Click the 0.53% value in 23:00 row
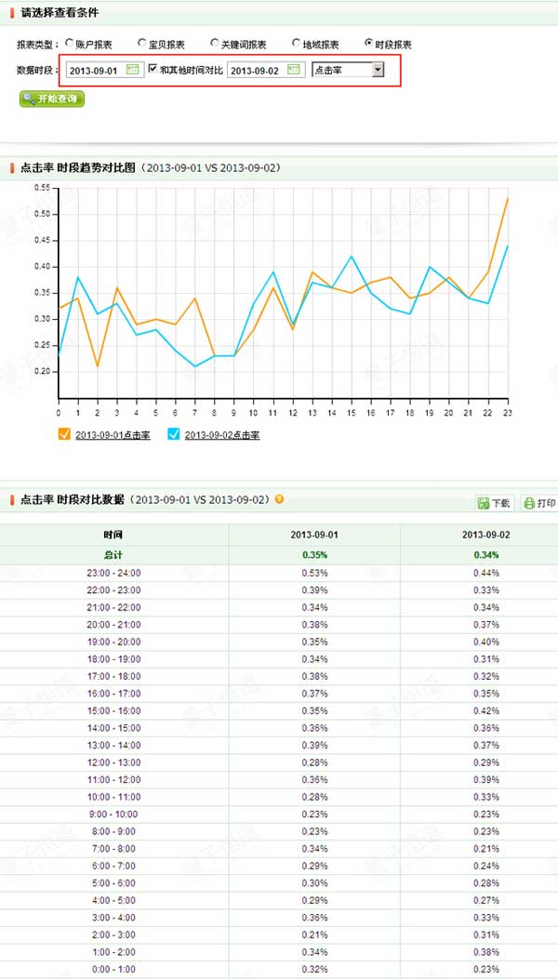 pyautogui.click(x=315, y=573)
